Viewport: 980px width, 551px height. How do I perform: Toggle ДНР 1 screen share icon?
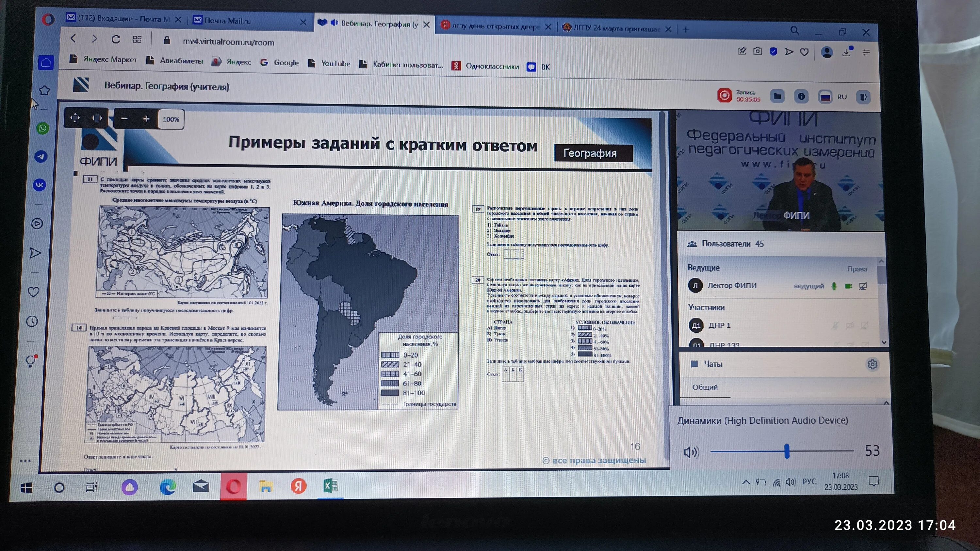pos(864,325)
